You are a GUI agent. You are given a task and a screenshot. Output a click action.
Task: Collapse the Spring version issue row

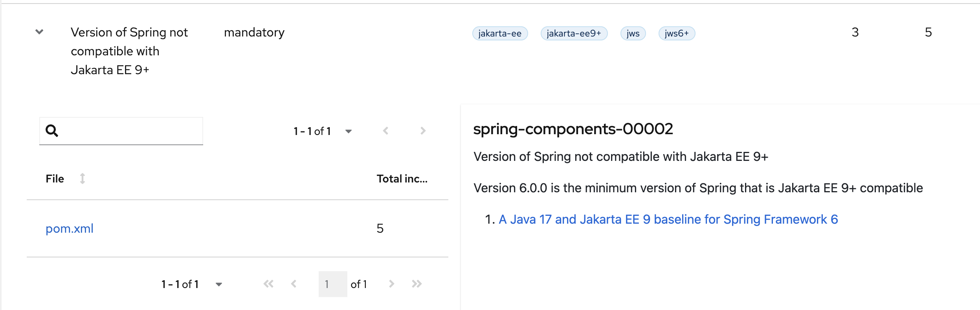(x=39, y=32)
